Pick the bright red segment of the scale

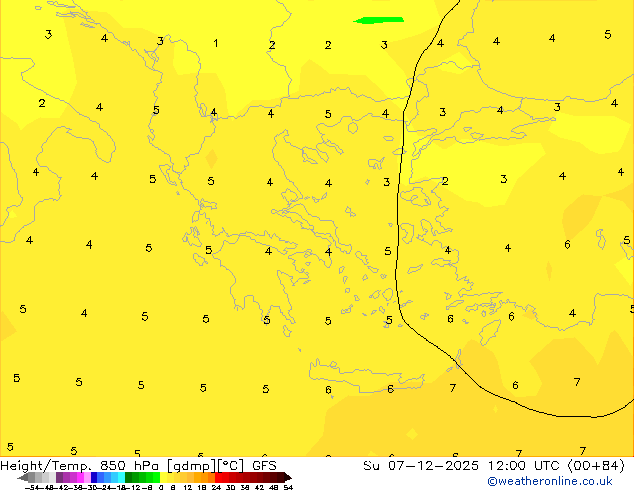225,477
